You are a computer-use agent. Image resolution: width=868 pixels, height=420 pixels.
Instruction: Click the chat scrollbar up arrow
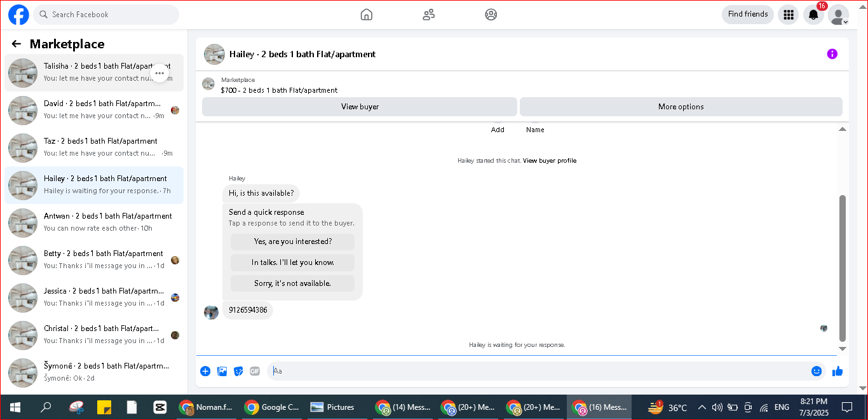[x=843, y=129]
